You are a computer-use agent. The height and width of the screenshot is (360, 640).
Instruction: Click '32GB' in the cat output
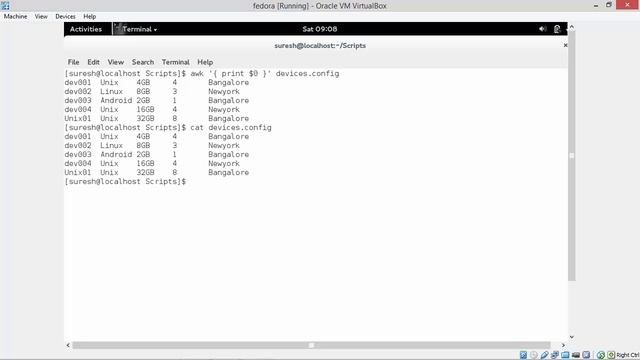(x=145, y=172)
